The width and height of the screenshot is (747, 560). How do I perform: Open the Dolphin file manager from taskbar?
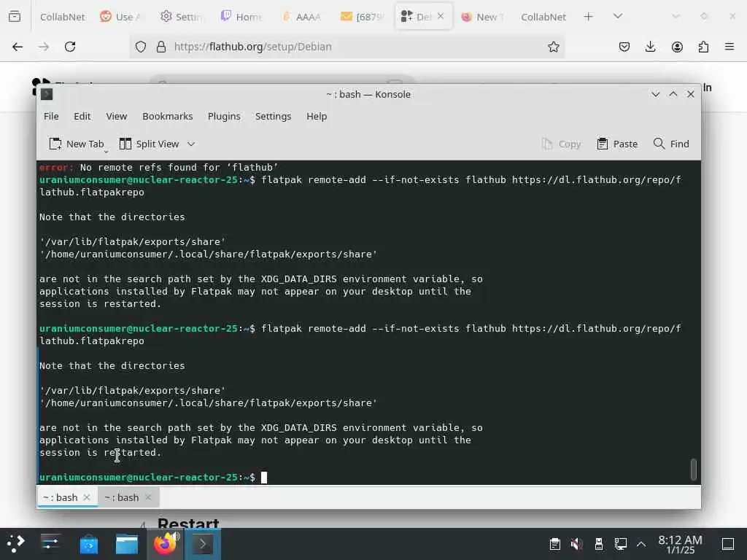coord(127,543)
